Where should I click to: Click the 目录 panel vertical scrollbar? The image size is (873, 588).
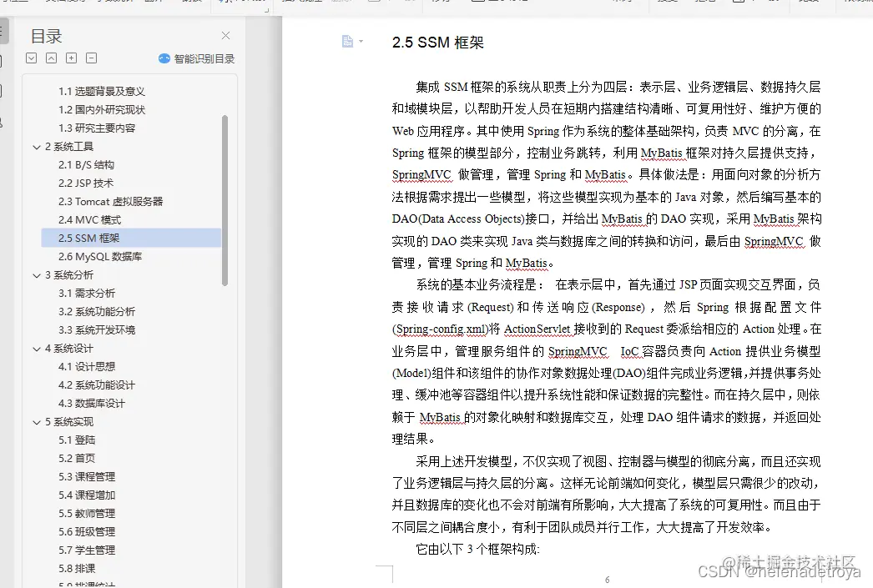coord(225,200)
